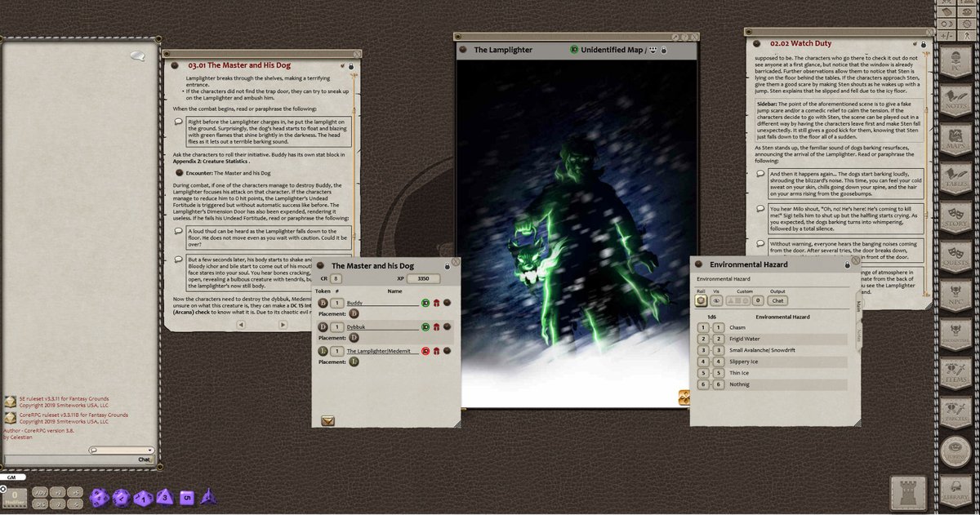Viewport: 980px width, 515px height.
Task: Toggle lock on Environmental Hazard window
Action: [847, 264]
